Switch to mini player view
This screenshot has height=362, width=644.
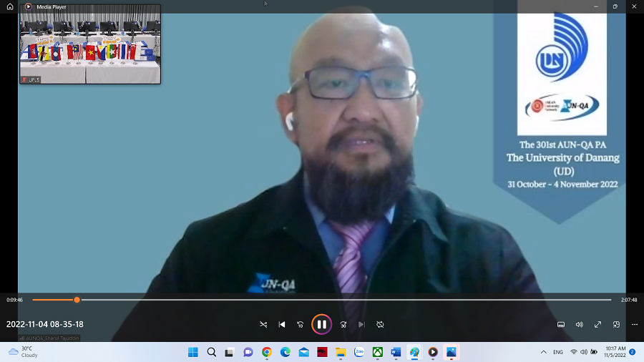pos(616,324)
